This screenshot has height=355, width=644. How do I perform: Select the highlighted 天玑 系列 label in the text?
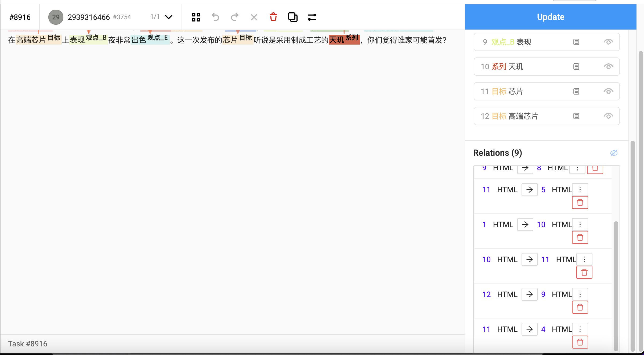(x=344, y=39)
